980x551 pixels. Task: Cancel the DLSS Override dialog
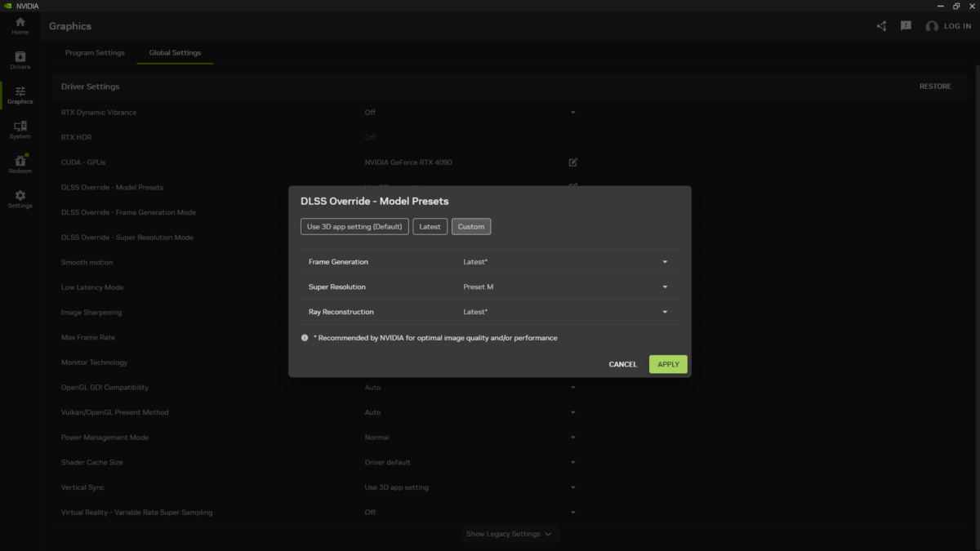point(622,364)
